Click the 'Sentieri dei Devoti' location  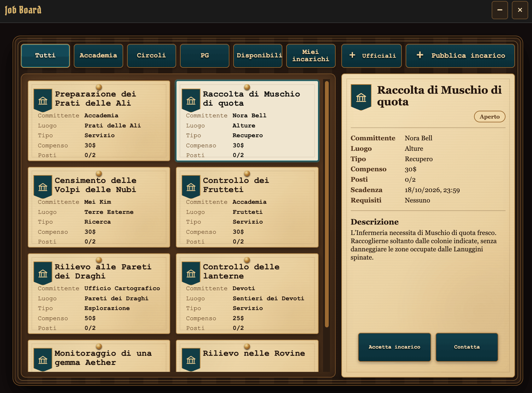269,298
